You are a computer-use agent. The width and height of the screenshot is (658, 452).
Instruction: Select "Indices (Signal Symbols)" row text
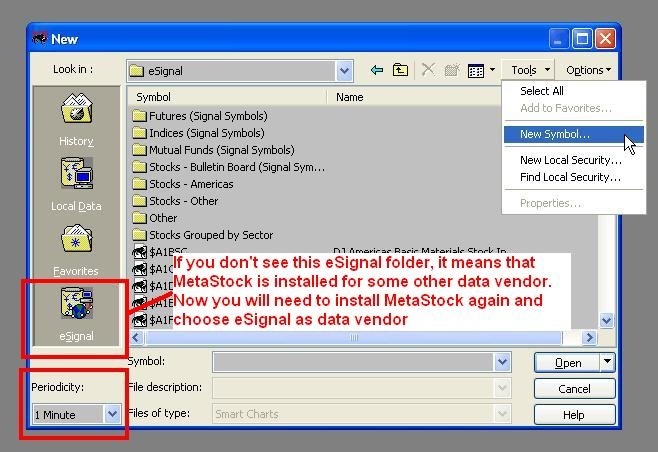point(207,133)
